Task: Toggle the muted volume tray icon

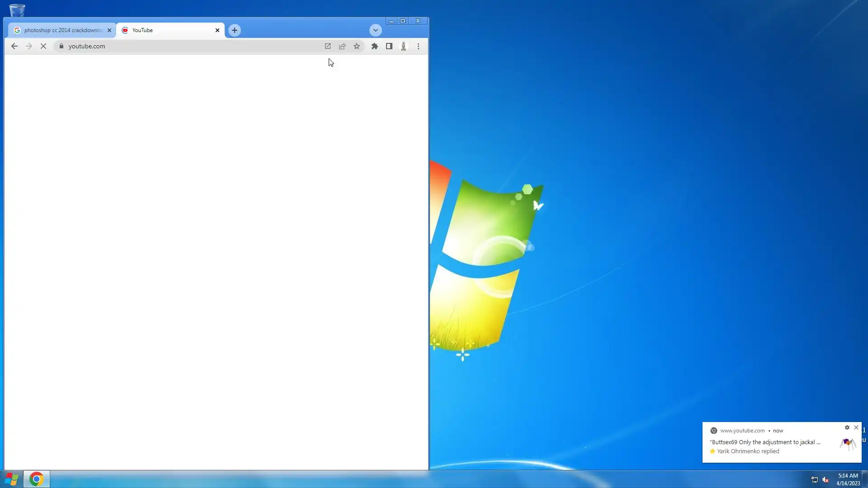Action: point(826,479)
